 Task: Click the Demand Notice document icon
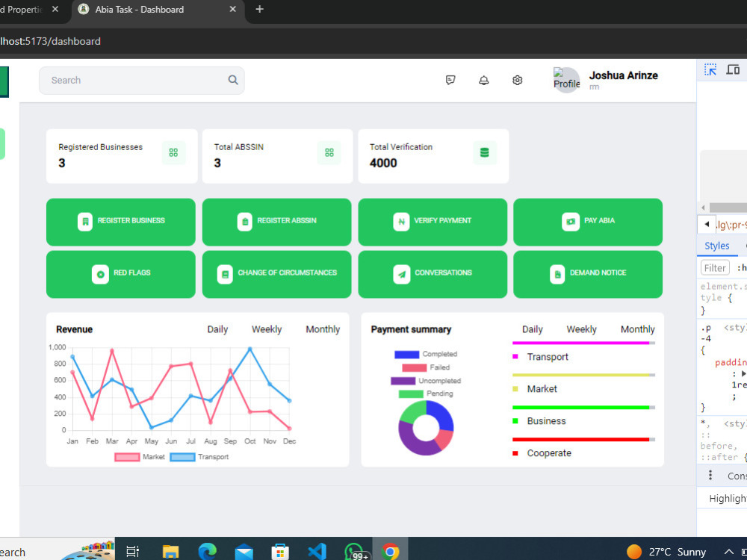tap(557, 274)
